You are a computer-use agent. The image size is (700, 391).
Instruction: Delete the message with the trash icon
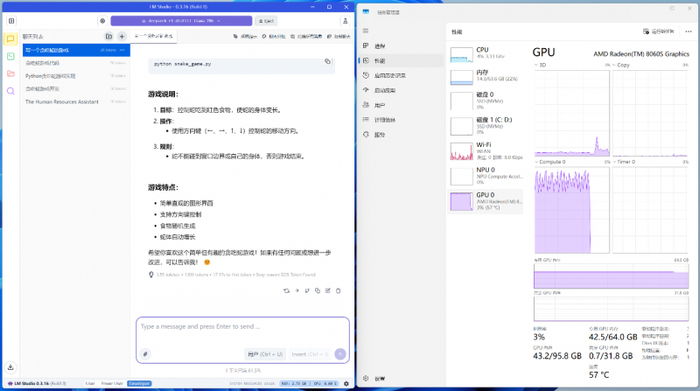pyautogui.click(x=338, y=291)
